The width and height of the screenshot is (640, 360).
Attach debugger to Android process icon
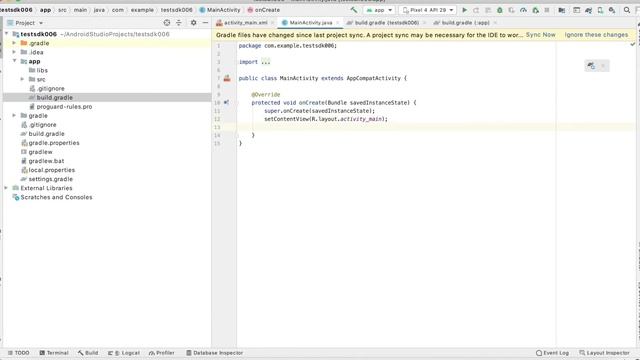click(536, 10)
